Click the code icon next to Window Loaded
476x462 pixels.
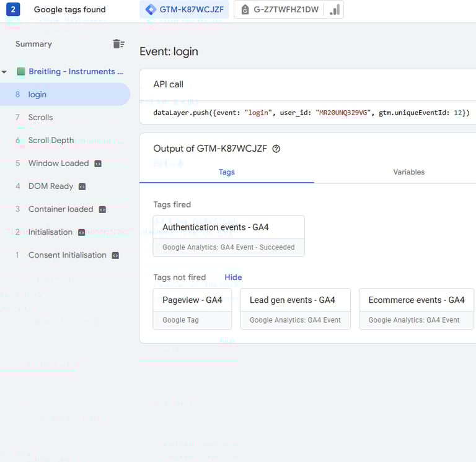click(98, 164)
